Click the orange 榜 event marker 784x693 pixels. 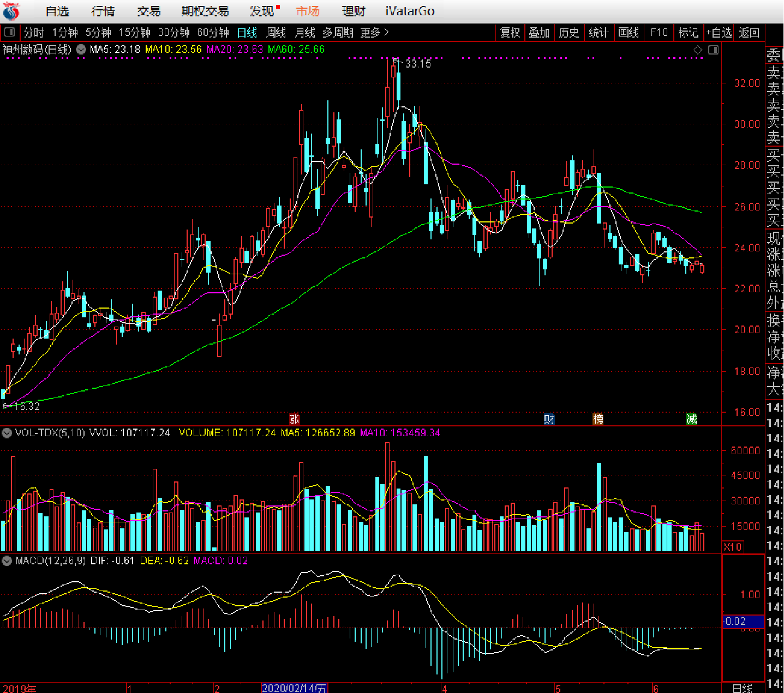(x=598, y=419)
